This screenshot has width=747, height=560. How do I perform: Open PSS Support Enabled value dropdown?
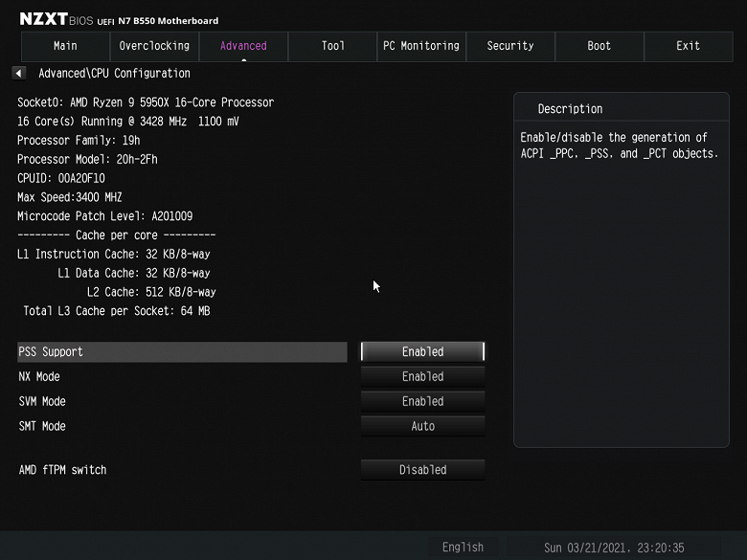click(x=423, y=351)
